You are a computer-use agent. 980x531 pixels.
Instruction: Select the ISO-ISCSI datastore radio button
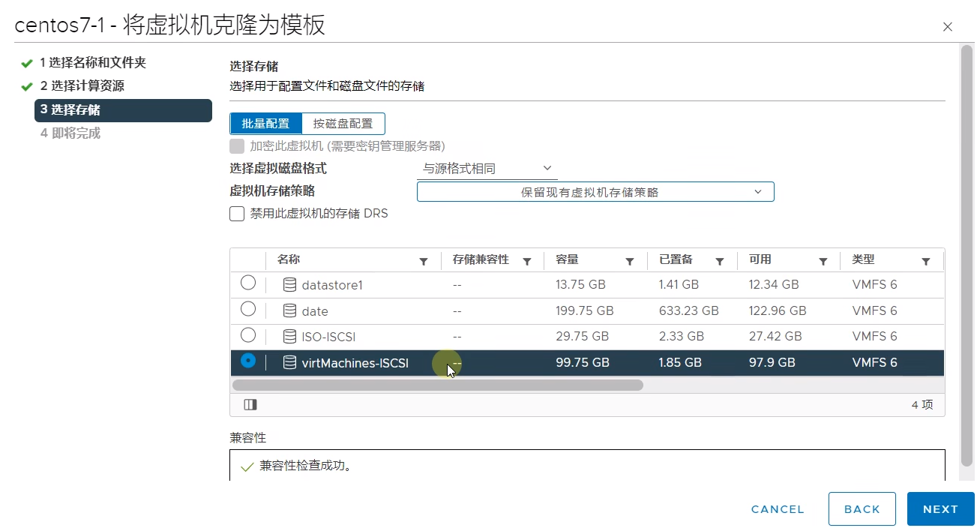click(x=248, y=336)
